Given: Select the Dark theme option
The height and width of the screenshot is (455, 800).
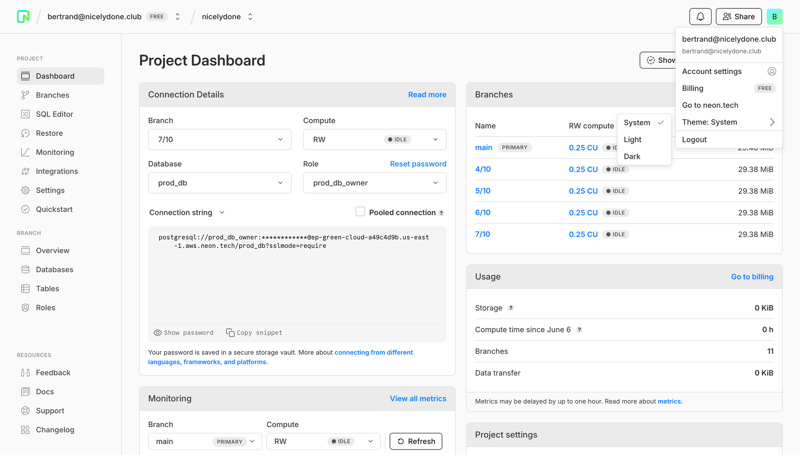Looking at the screenshot, I should point(644,156).
